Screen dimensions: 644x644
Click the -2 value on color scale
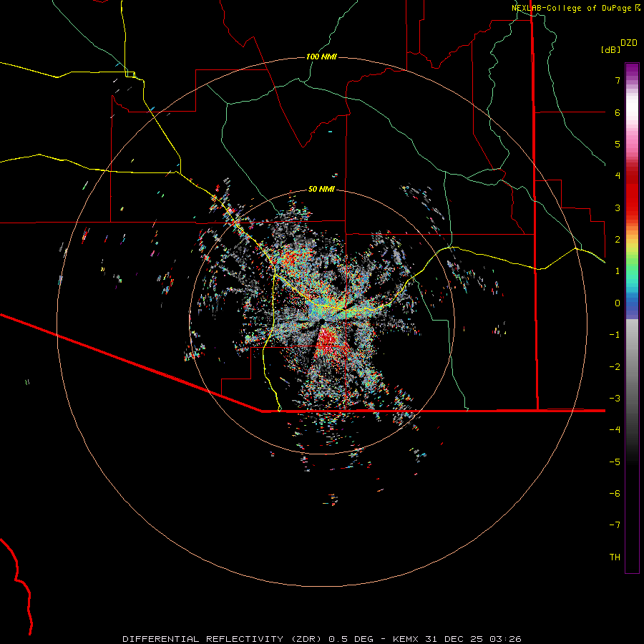615,367
